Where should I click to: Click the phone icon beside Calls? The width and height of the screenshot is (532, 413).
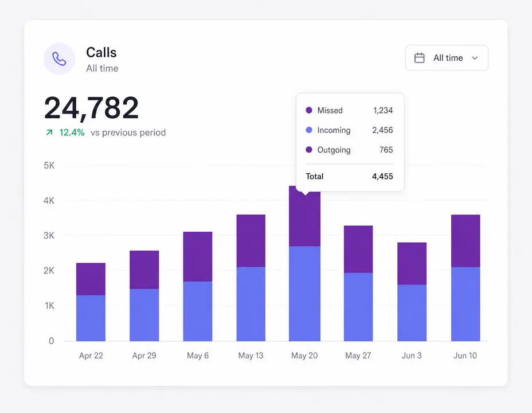[59, 59]
